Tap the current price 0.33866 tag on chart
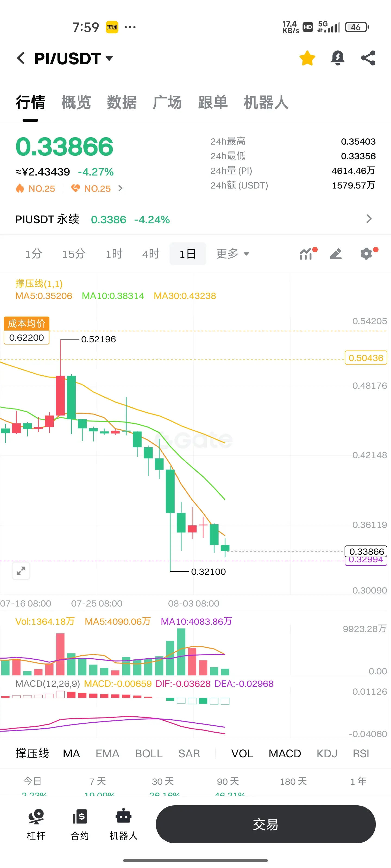The width and height of the screenshot is (391, 868). tap(366, 551)
